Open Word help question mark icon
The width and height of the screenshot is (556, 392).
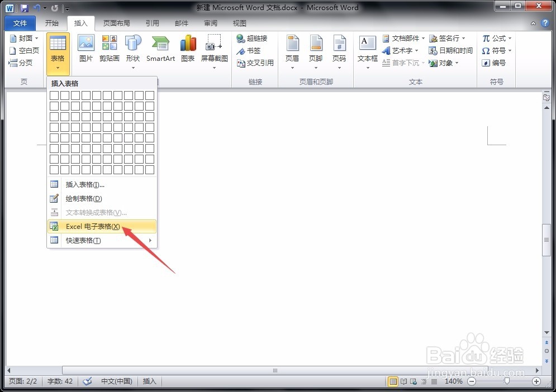[545, 23]
